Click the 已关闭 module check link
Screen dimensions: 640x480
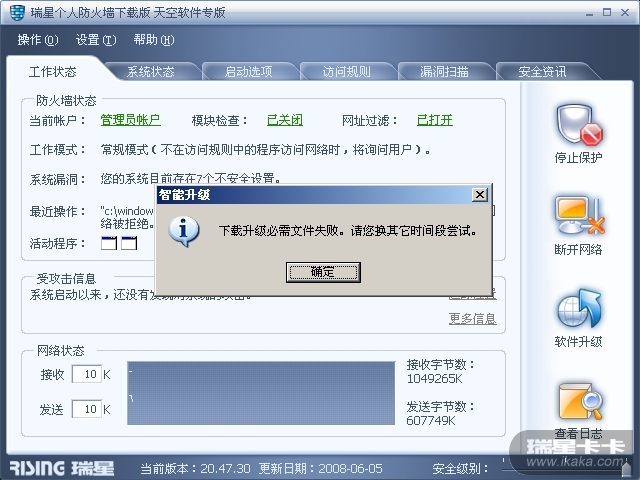(285, 120)
